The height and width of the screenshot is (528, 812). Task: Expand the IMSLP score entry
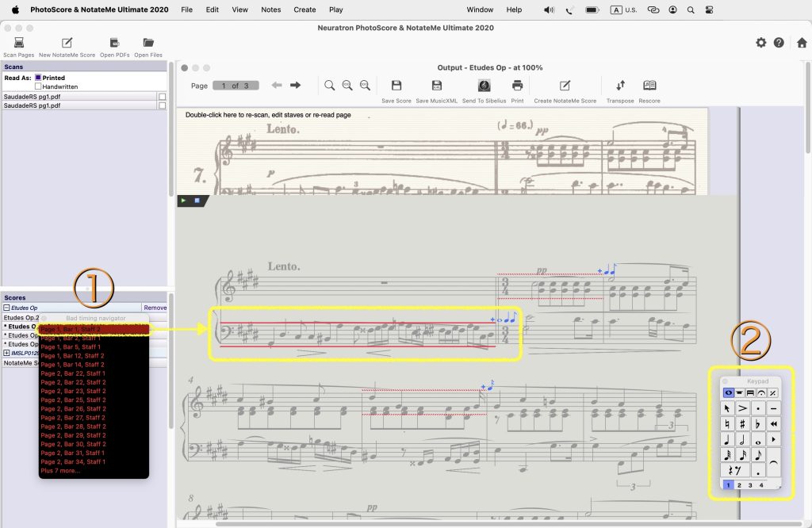click(7, 353)
